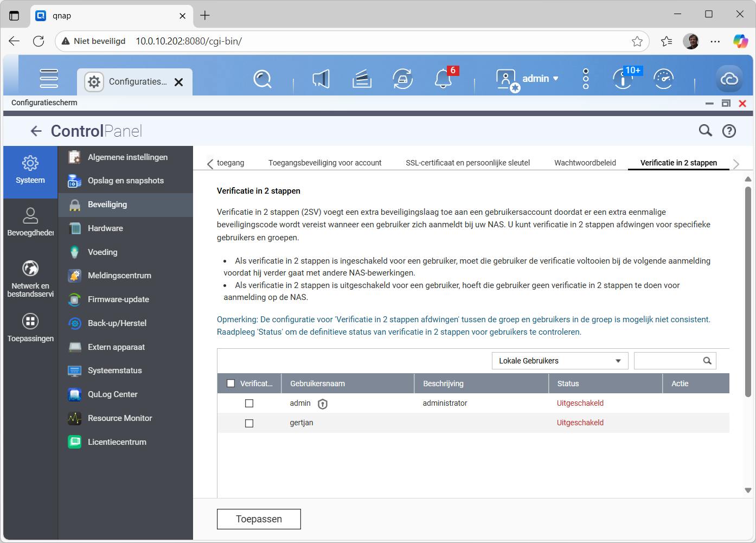View event notifications bell with 6 alerts

(x=444, y=79)
